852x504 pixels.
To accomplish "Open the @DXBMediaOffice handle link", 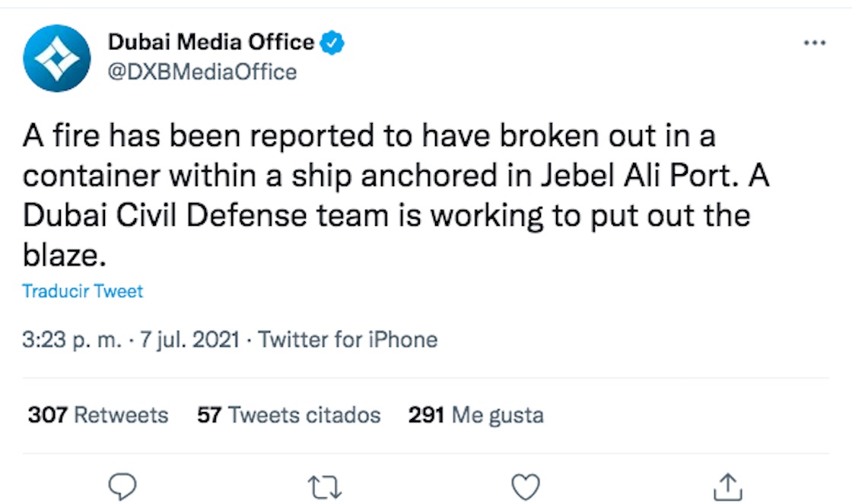I will 202,72.
